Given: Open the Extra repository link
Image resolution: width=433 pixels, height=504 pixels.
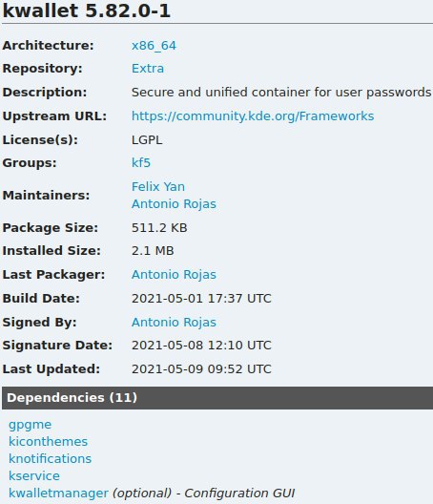Looking at the screenshot, I should pos(148,69).
